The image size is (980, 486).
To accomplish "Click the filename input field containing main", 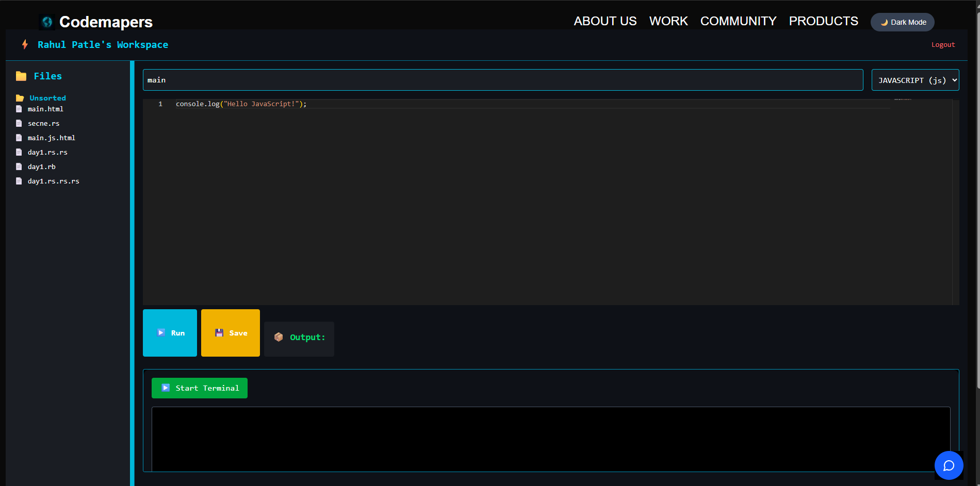I will point(502,80).
